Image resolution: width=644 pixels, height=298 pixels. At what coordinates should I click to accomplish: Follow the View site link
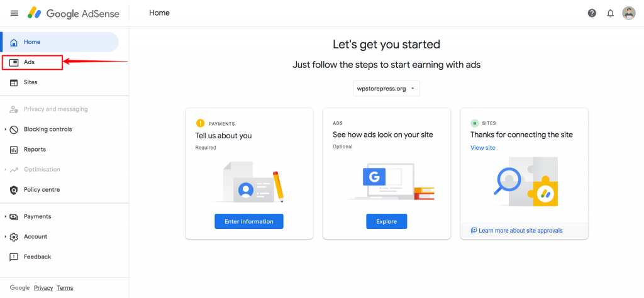pyautogui.click(x=483, y=148)
